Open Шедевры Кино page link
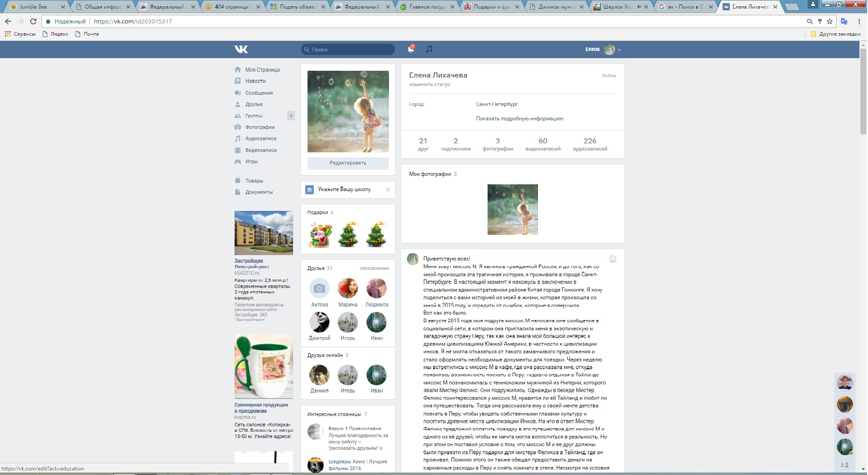This screenshot has height=475, width=868. [358, 465]
